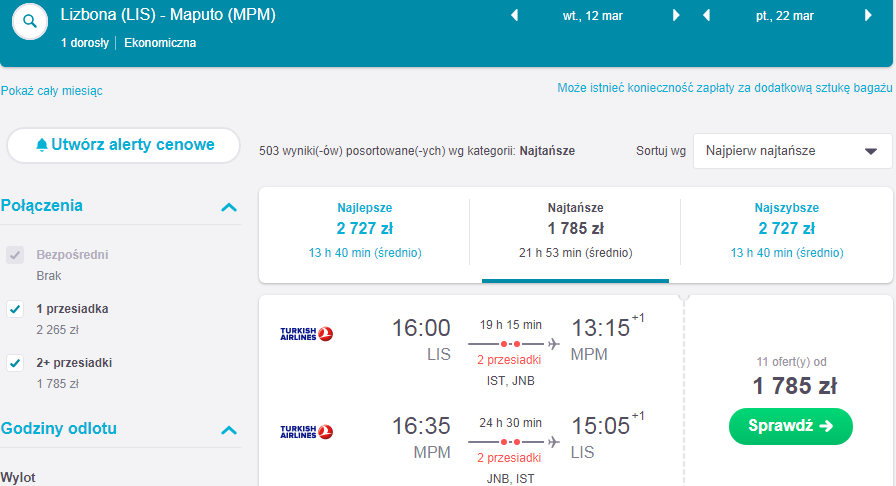Click the green Sprawdź button

coord(791,426)
